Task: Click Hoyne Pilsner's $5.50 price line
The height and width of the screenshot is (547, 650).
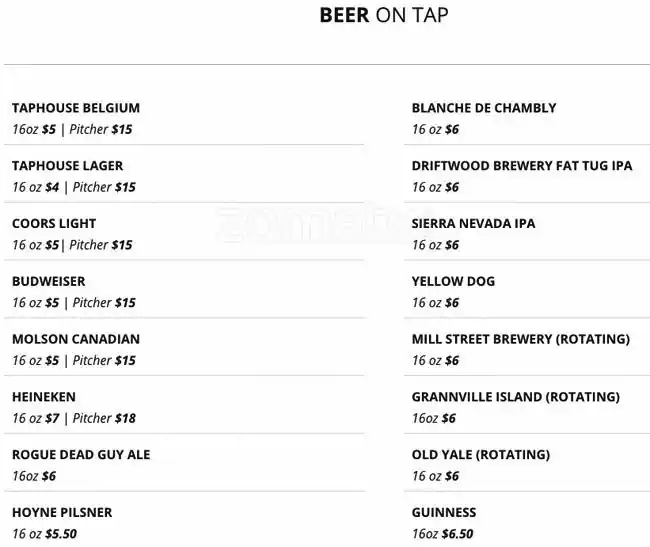Action: point(44,534)
